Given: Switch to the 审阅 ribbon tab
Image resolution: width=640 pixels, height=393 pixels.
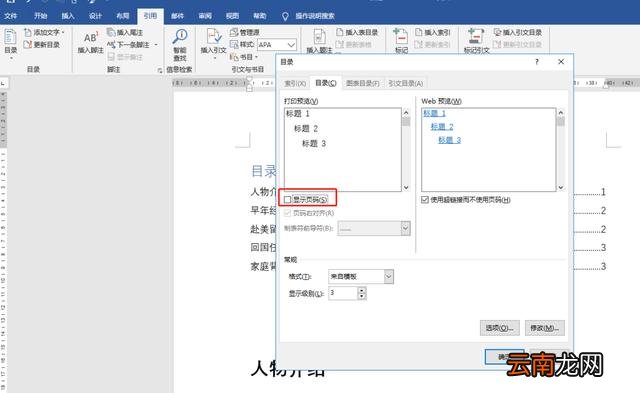Looking at the screenshot, I should pos(205,16).
